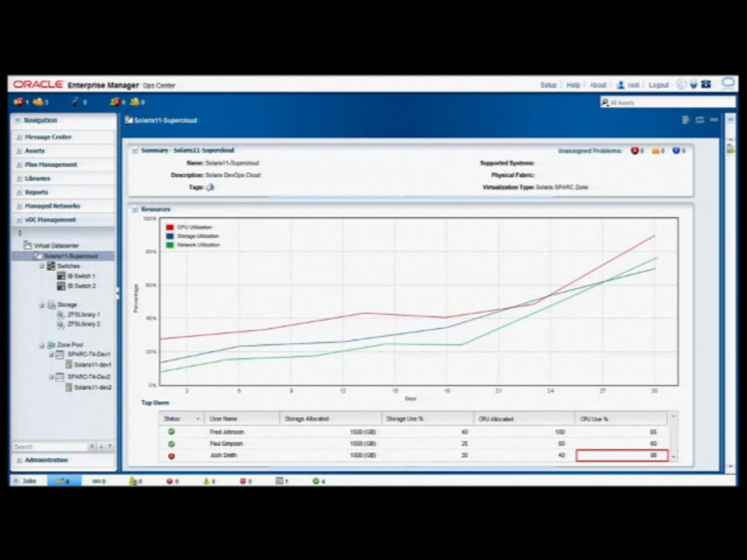Click the search down arrow icon

click(x=101, y=446)
